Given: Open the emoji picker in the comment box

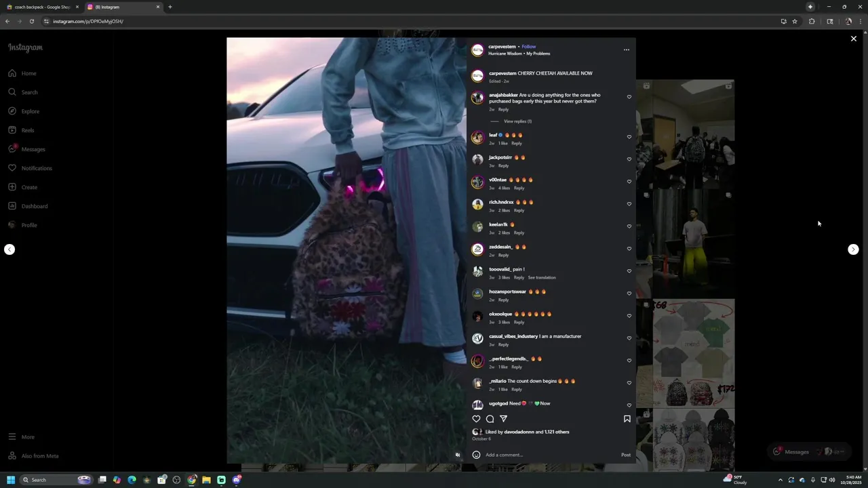Looking at the screenshot, I should click(476, 455).
